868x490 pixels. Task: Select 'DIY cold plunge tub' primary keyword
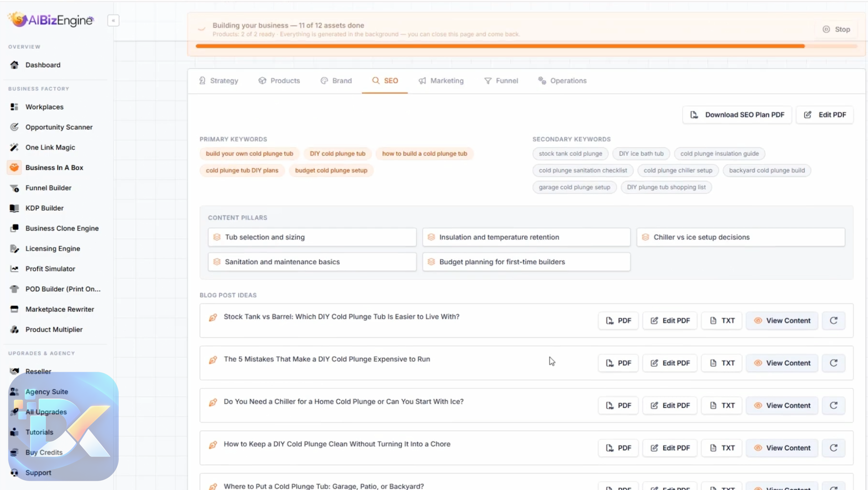click(338, 154)
